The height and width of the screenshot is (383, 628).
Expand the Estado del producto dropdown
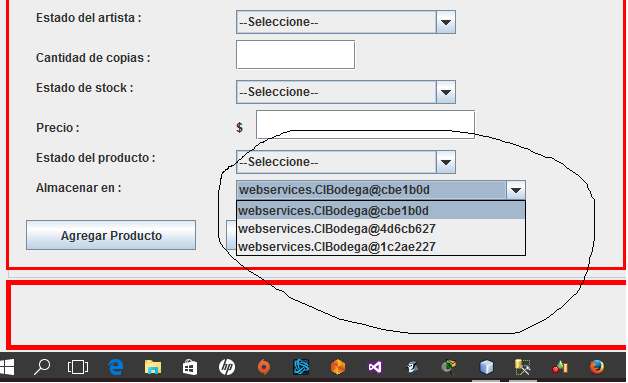point(446,162)
